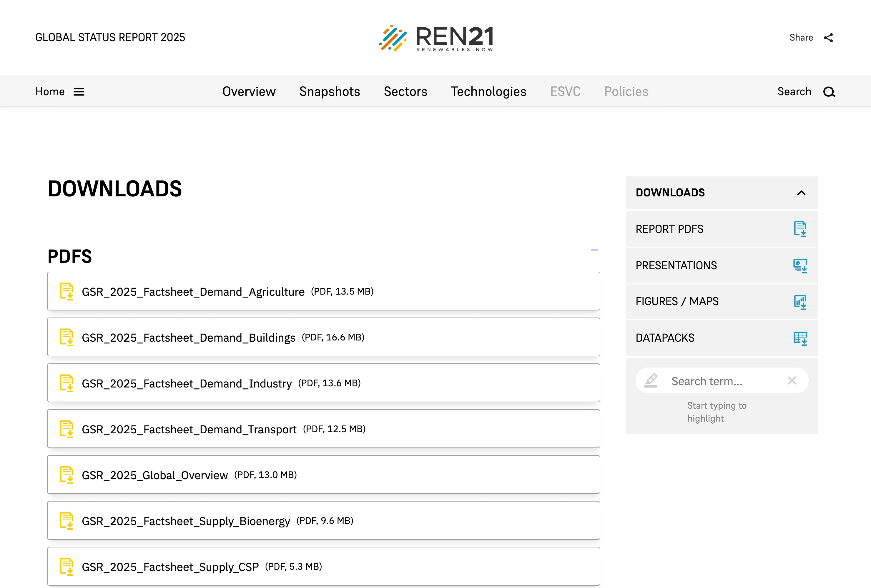
Task: Click the PDF icon beside GSR_2025_Factsheet_Supply_CSP
Action: tap(67, 567)
